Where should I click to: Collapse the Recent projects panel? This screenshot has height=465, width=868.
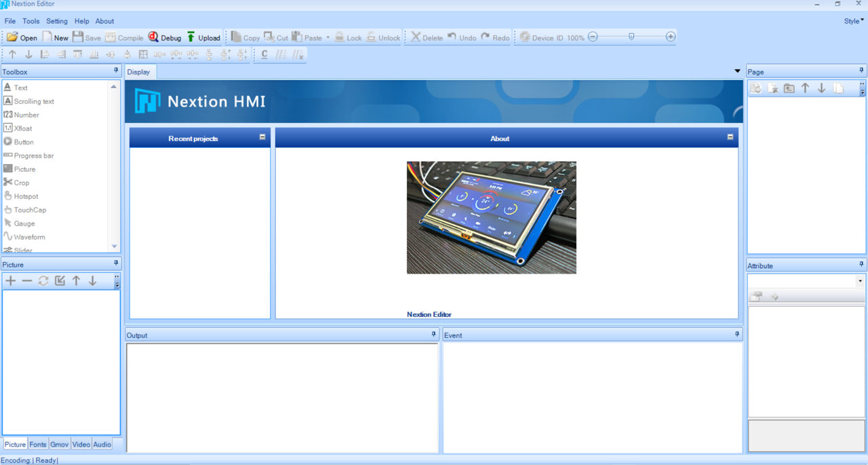point(262,137)
